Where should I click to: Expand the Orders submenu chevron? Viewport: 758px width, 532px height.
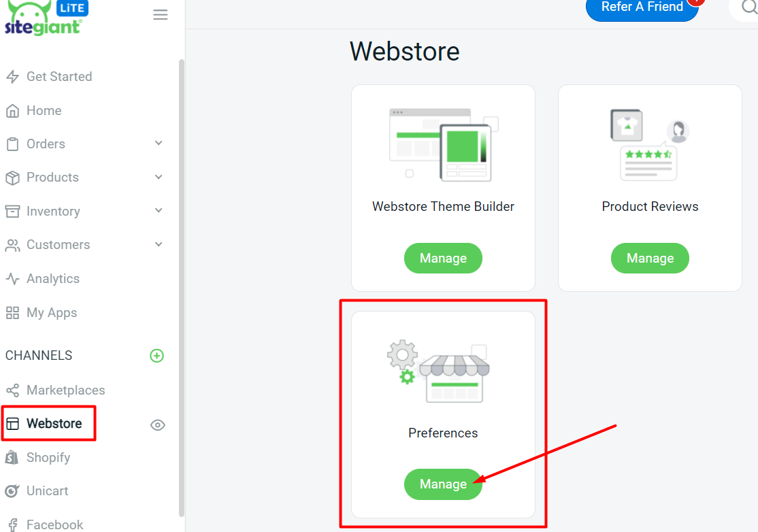pos(159,144)
